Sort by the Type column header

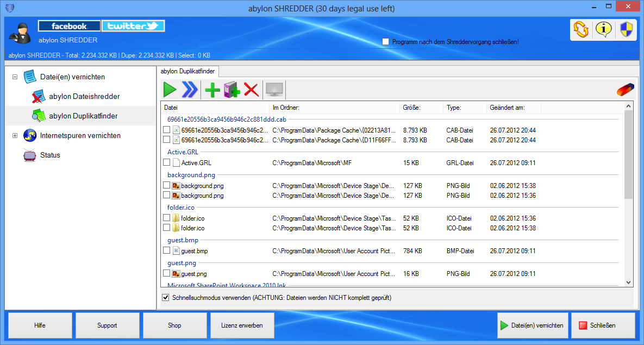pyautogui.click(x=465, y=108)
